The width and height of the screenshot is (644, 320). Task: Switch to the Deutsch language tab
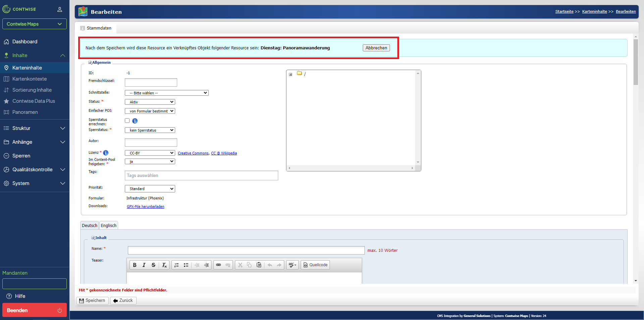point(90,226)
